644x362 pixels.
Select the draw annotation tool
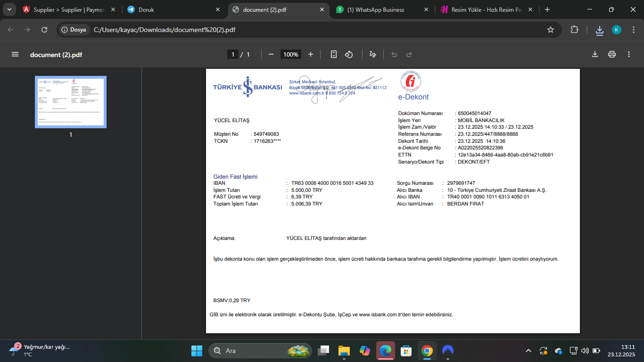(372, 54)
